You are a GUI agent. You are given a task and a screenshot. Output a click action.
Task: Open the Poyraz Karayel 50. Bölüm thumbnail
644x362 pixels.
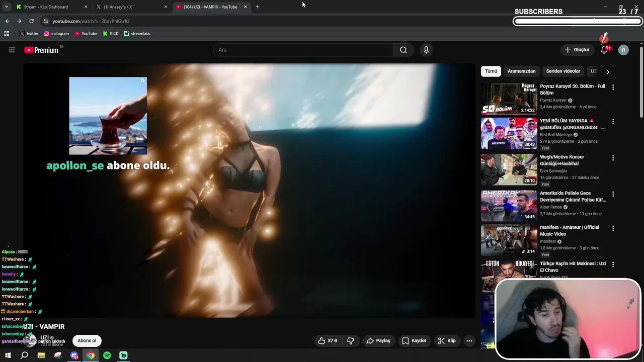click(509, 99)
